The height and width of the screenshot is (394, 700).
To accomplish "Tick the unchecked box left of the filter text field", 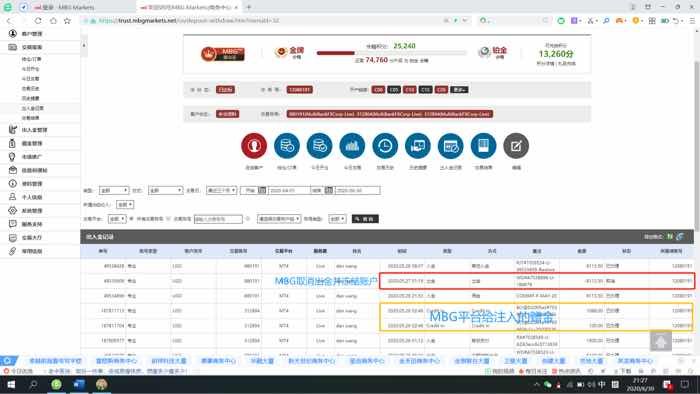I will click(x=168, y=219).
